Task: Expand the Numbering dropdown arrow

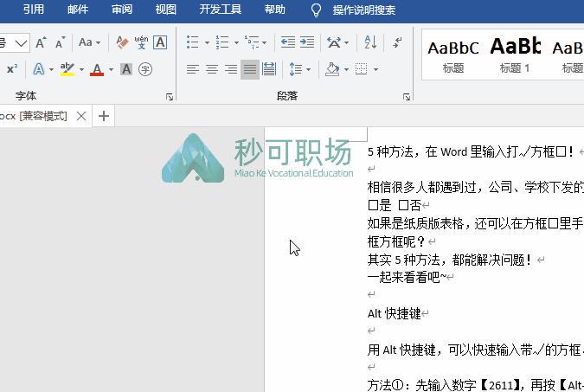Action: [x=236, y=43]
